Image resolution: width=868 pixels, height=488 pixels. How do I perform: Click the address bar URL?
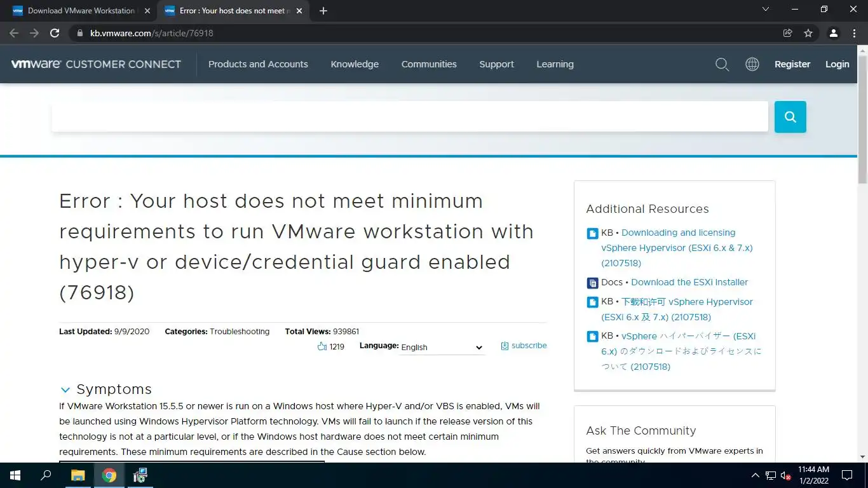point(152,33)
